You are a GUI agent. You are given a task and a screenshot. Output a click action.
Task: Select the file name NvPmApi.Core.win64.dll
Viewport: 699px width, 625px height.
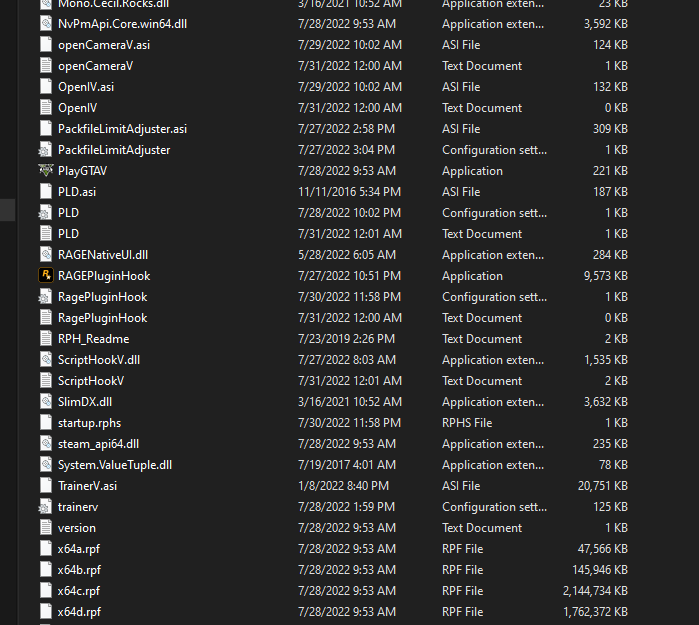[x=122, y=24]
